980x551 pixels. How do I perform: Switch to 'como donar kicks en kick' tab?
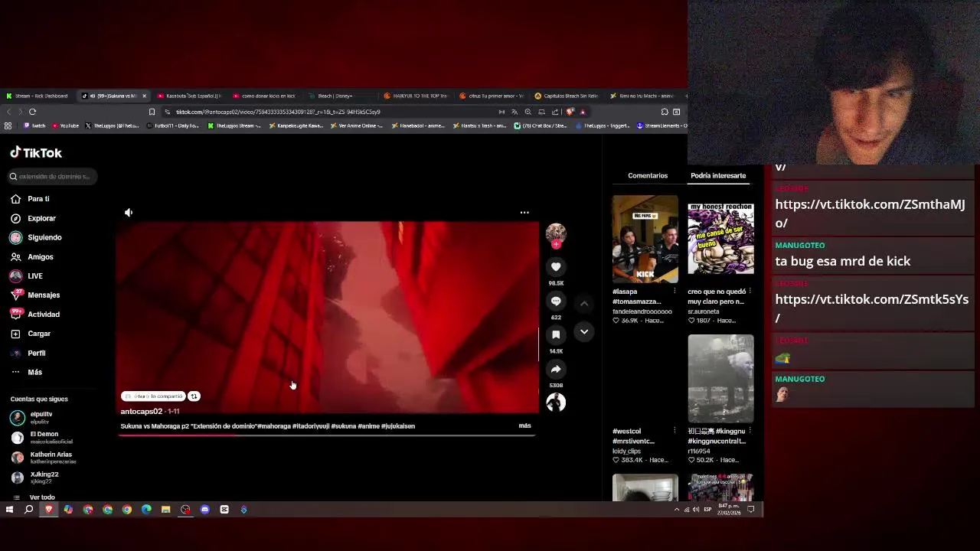point(264,96)
